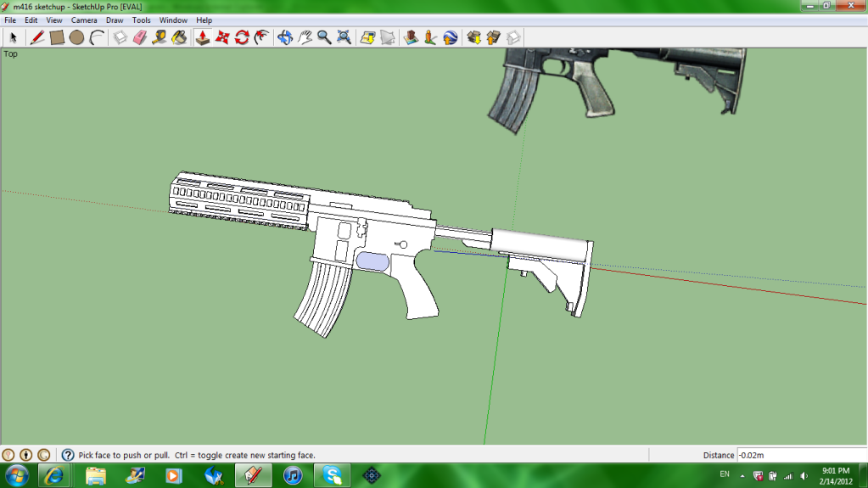This screenshot has width=868, height=488.
Task: Click the login status icon with C
Action: 44,455
